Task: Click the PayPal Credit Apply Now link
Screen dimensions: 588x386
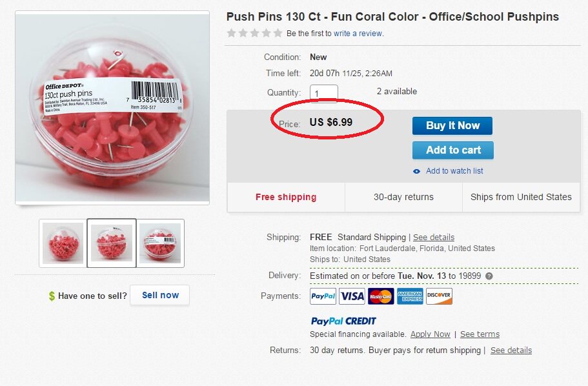Action: [x=431, y=334]
